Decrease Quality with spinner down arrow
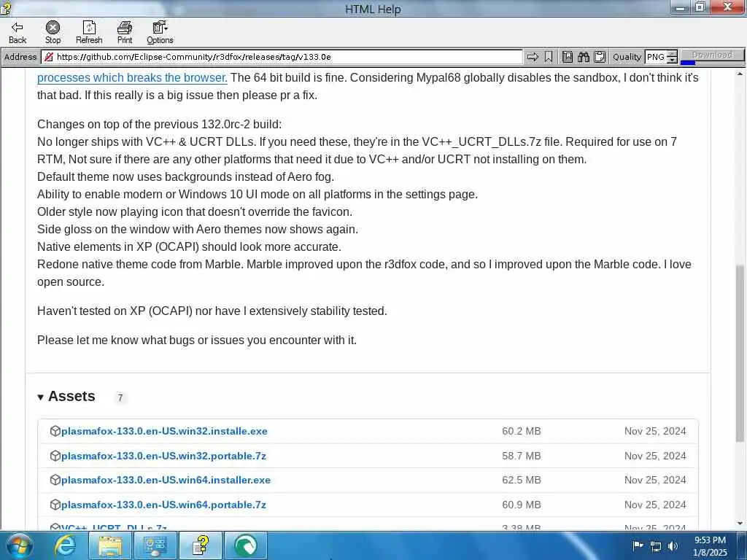Image resolution: width=747 pixels, height=560 pixels. pyautogui.click(x=672, y=61)
